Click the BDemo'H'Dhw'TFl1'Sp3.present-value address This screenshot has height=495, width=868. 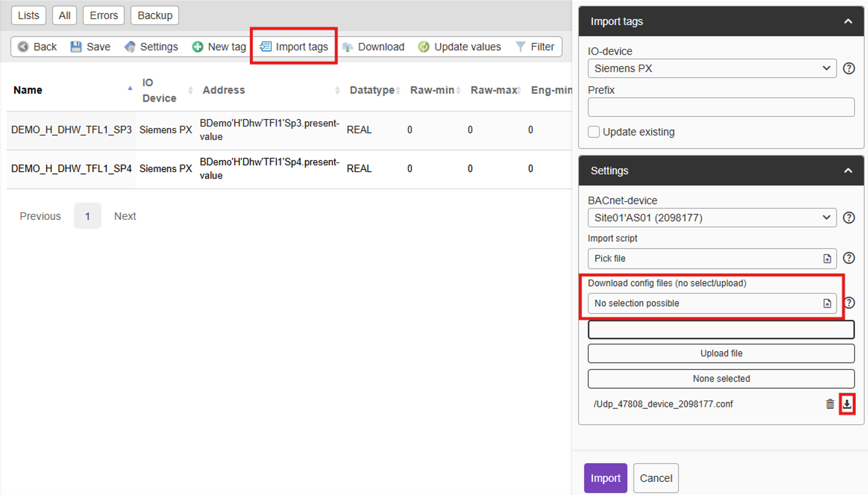tap(269, 130)
